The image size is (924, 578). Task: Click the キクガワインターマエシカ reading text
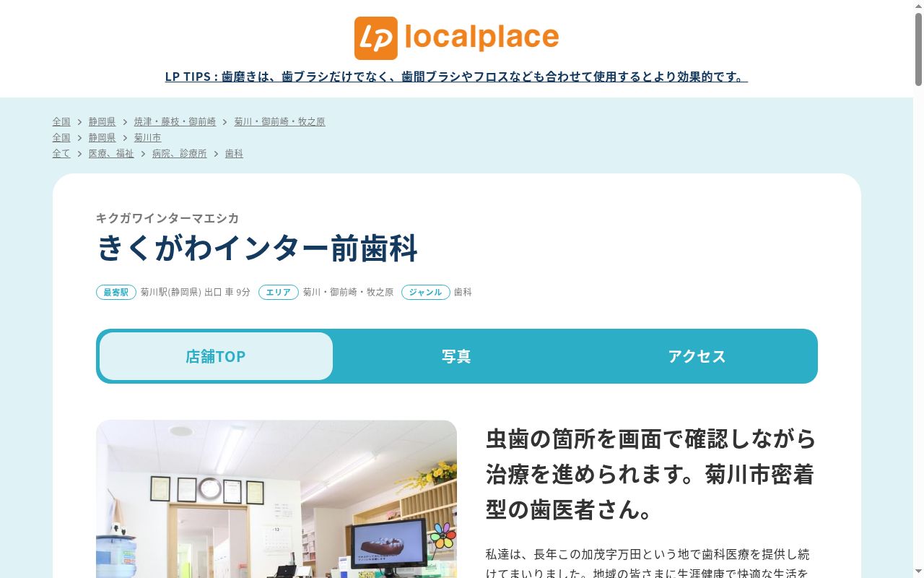(x=167, y=218)
